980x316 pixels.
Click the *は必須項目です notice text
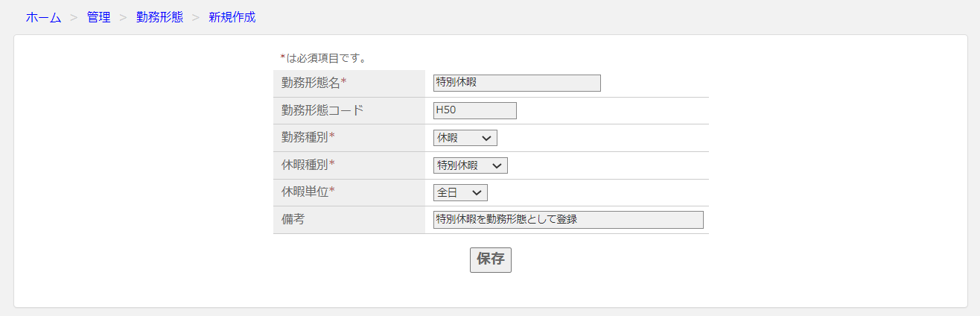[x=323, y=57]
